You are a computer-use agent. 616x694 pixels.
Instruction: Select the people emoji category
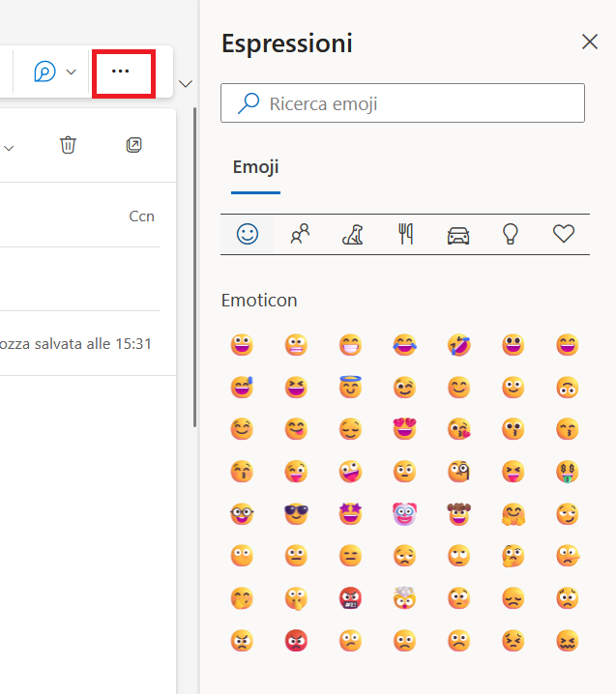[300, 234]
